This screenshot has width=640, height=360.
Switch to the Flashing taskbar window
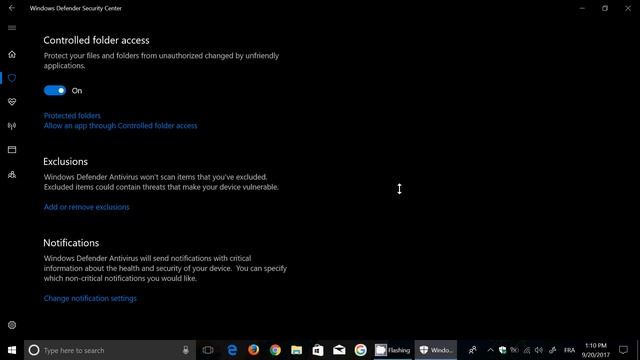tap(392, 350)
